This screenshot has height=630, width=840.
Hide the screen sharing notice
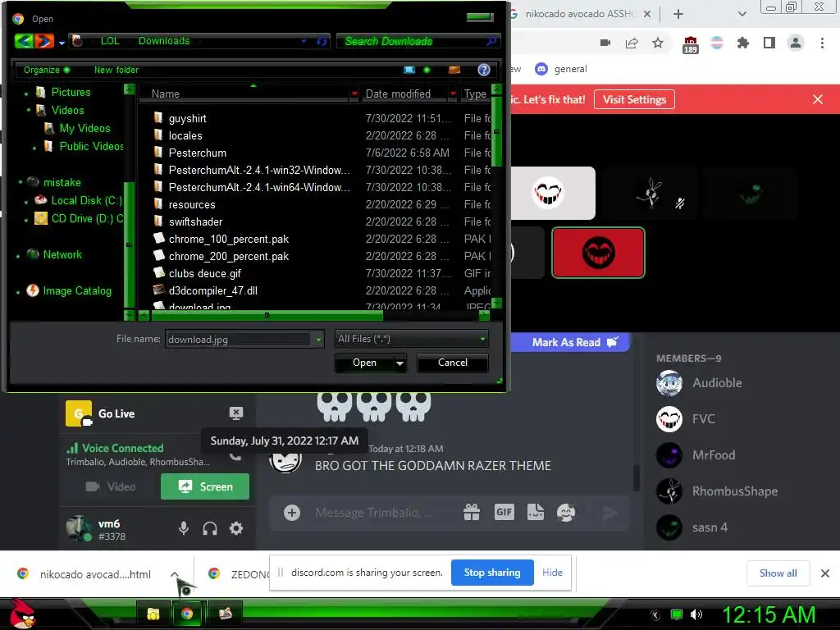[x=552, y=573]
